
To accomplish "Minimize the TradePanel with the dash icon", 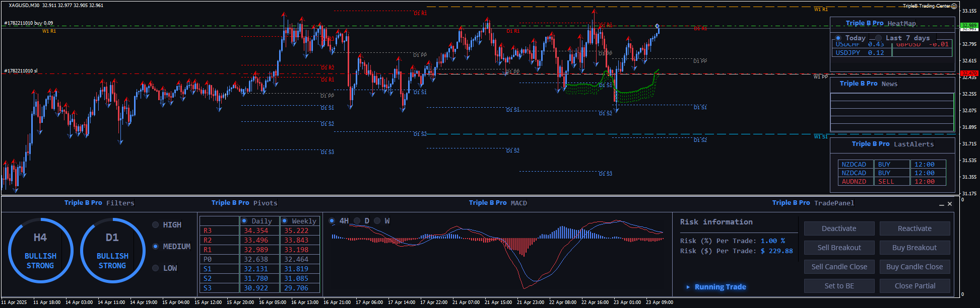I will coord(941,204).
